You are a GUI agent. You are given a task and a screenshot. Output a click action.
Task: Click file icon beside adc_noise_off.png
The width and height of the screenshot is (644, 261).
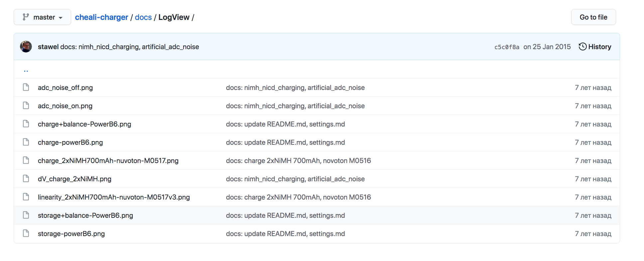pos(26,87)
